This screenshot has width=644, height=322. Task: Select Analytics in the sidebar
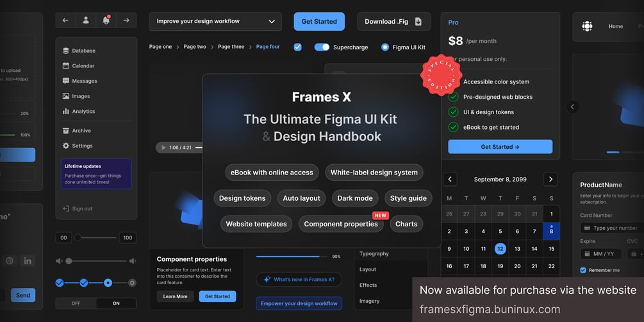[78, 112]
